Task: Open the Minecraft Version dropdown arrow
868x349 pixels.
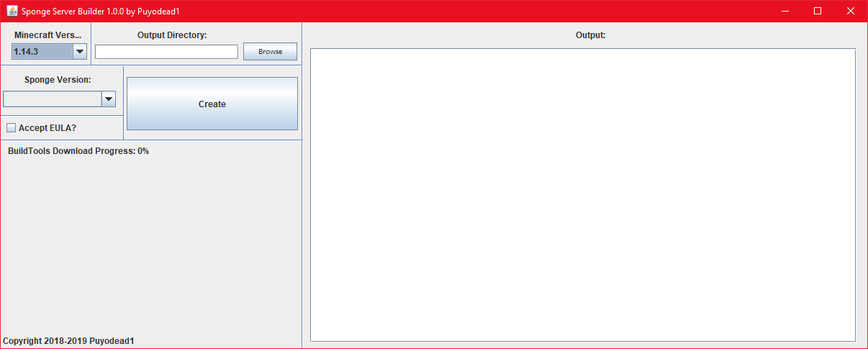Action: point(80,52)
